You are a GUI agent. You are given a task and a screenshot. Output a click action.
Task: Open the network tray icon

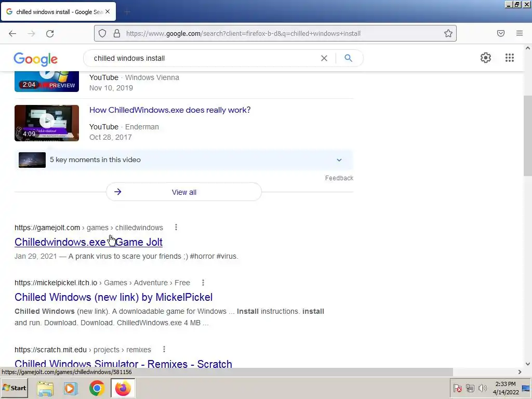pos(470,388)
